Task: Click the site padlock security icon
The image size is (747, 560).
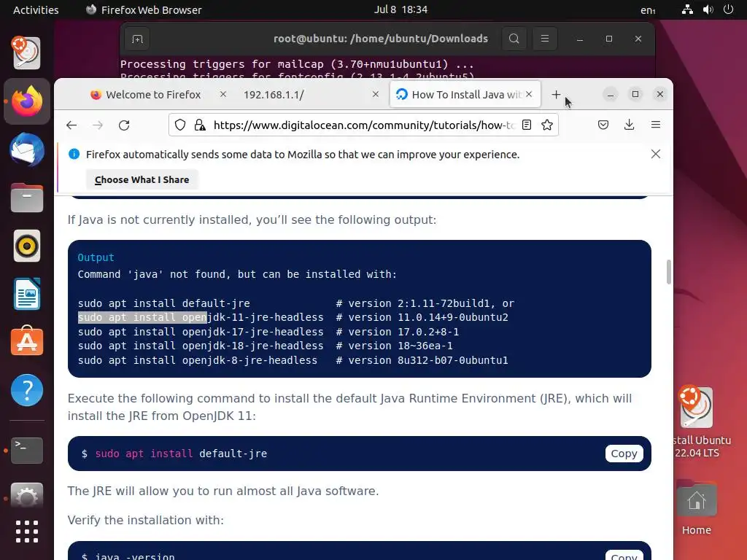Action: click(200, 125)
